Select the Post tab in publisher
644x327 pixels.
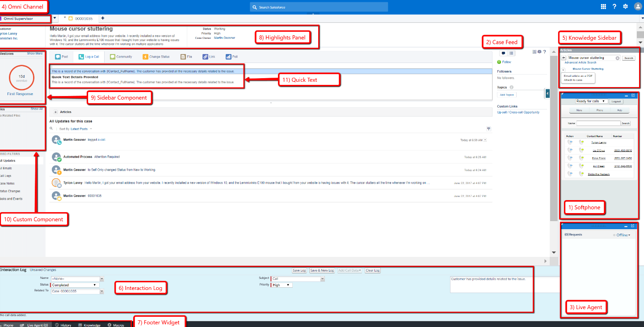pos(62,57)
